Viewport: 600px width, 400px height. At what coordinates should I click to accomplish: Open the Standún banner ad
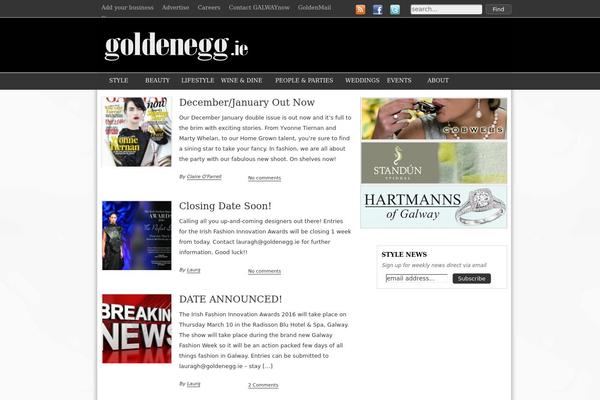pos(434,163)
